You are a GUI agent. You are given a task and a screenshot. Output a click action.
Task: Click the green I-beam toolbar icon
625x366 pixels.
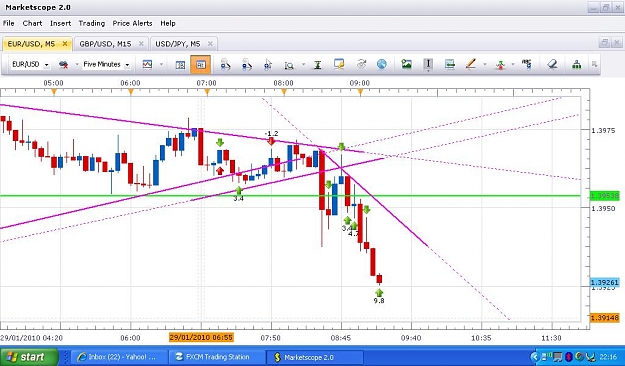317,65
